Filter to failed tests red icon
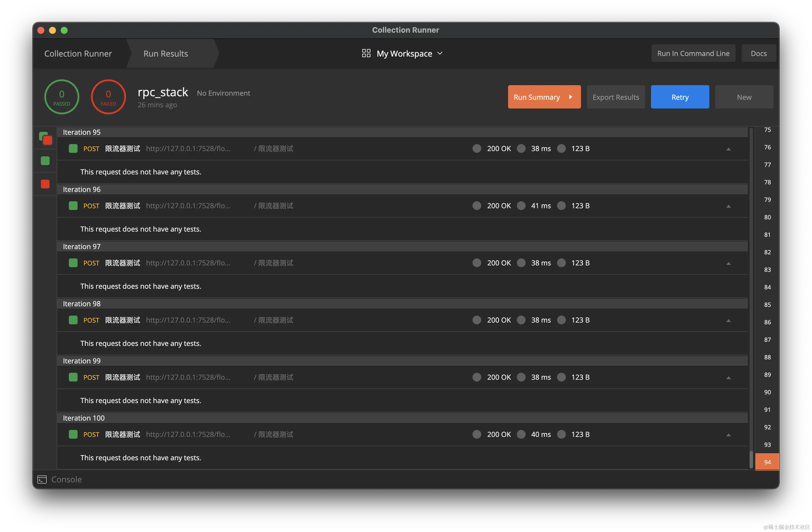The width and height of the screenshot is (812, 532). coord(45,184)
